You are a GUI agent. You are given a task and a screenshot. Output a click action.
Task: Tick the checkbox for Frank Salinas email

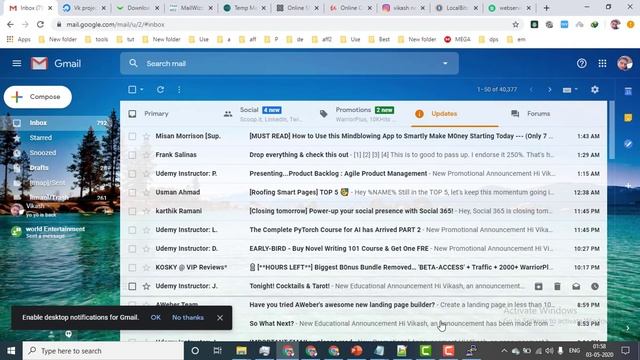(x=132, y=155)
